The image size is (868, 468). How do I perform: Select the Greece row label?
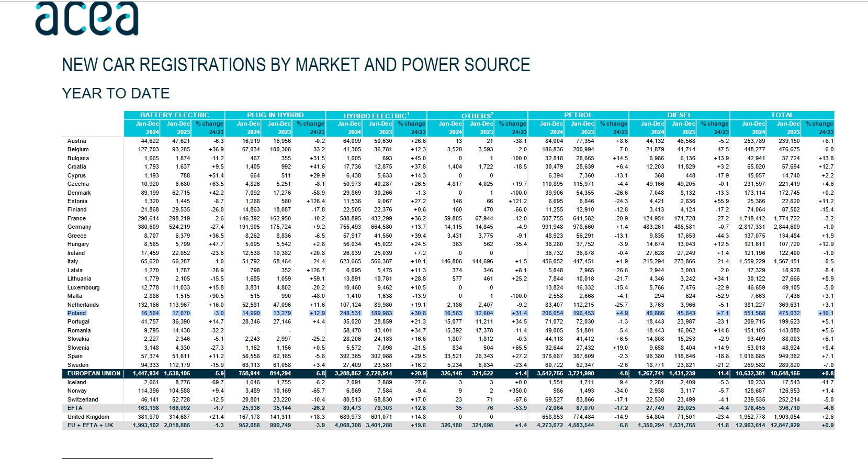pos(77,236)
